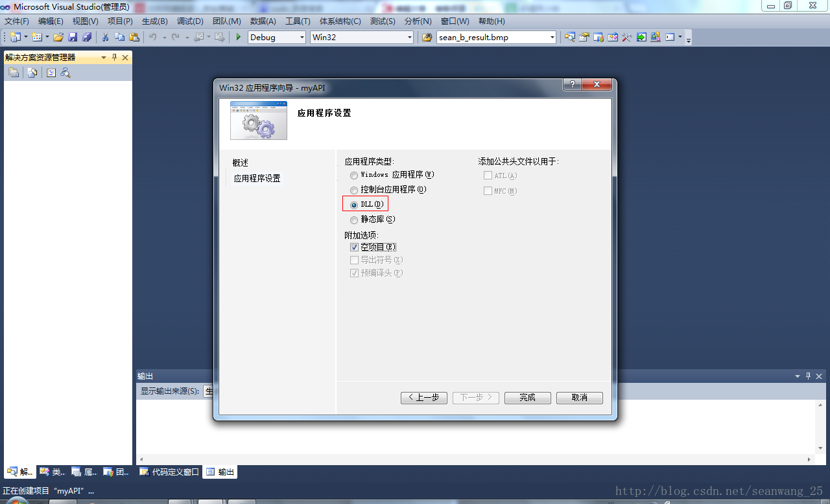The width and height of the screenshot is (830, 504).
Task: Switch to the 输出 bottom tab
Action: click(220, 472)
